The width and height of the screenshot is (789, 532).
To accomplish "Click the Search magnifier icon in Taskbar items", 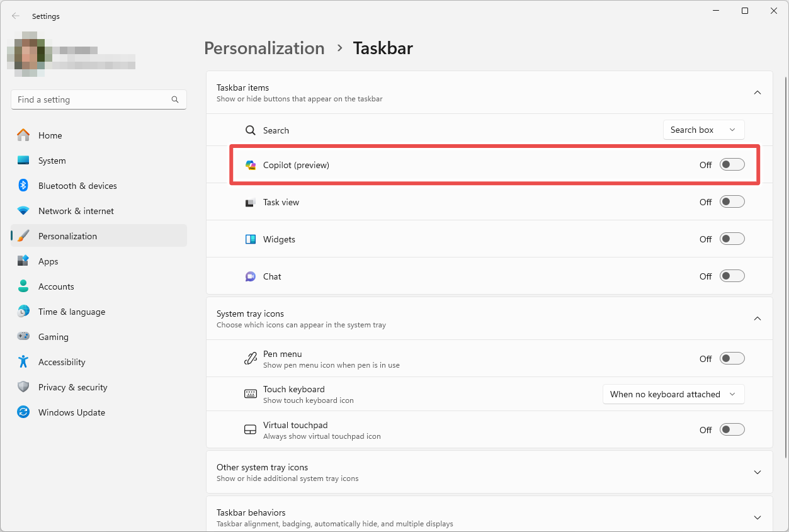I will [251, 130].
